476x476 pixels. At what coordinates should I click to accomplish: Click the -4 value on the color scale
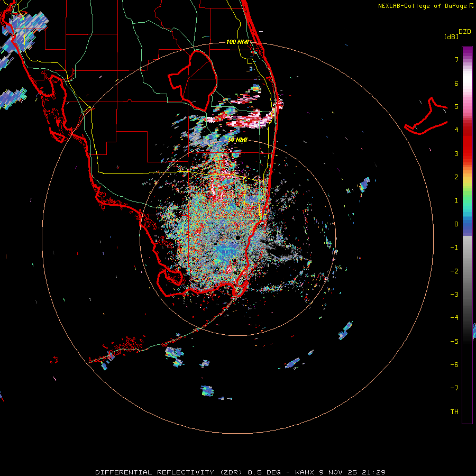[x=454, y=318]
